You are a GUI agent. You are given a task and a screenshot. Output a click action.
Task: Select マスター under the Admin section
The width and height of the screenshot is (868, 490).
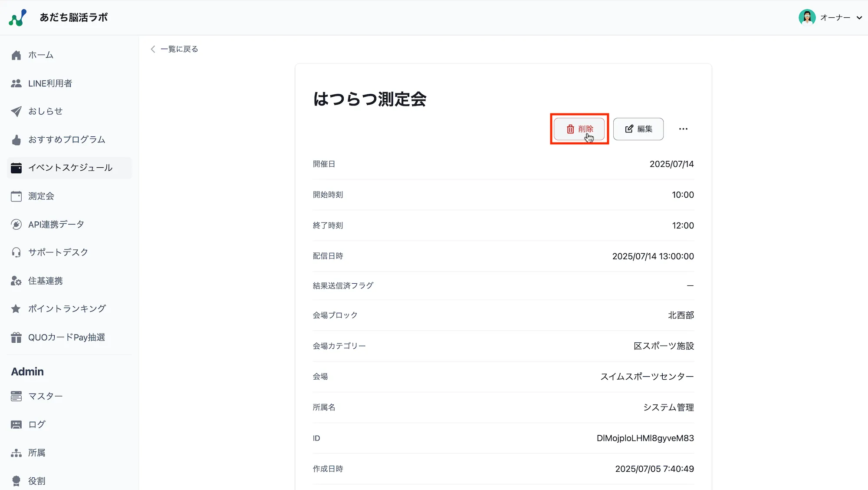[x=45, y=396]
